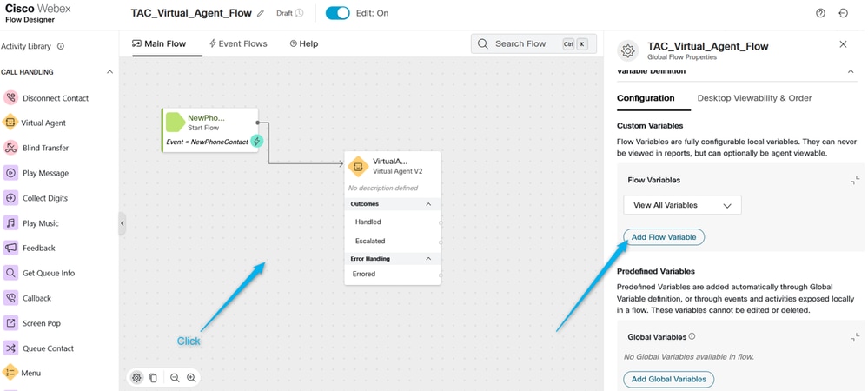The width and height of the screenshot is (868, 391).
Task: Open the Help tab
Action: [x=304, y=43]
